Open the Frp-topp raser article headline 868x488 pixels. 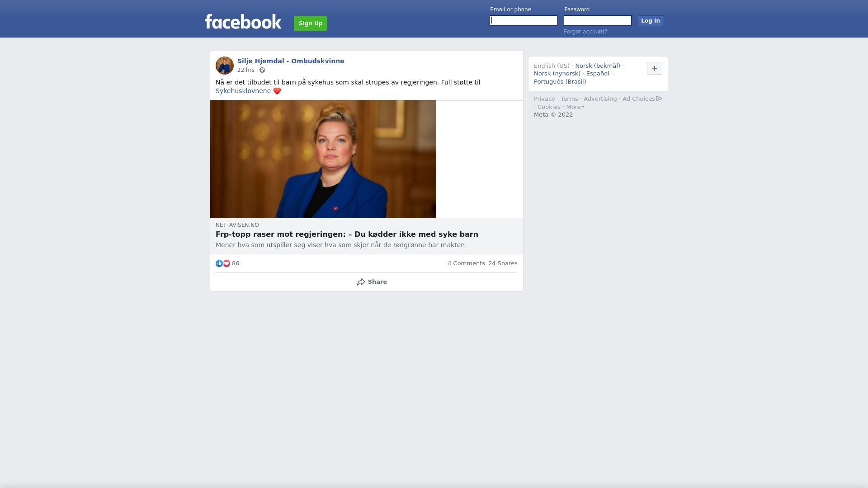click(x=347, y=235)
